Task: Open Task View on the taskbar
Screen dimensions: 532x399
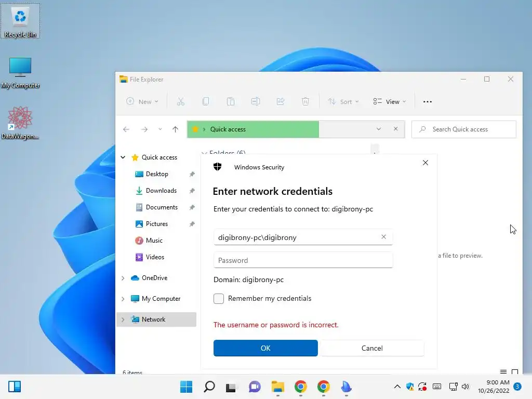Action: (x=231, y=387)
